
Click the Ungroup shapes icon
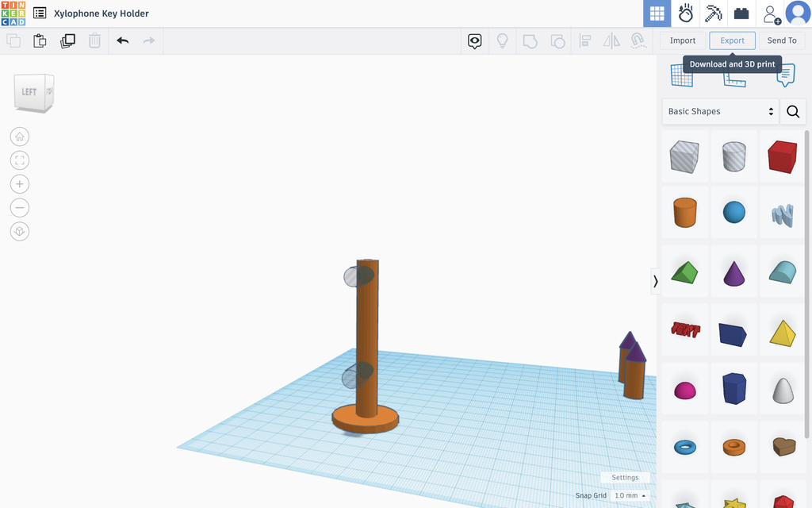point(557,41)
